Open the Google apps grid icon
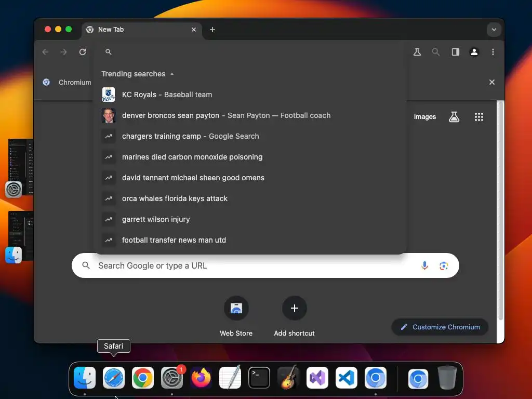The width and height of the screenshot is (532, 399). tap(478, 117)
